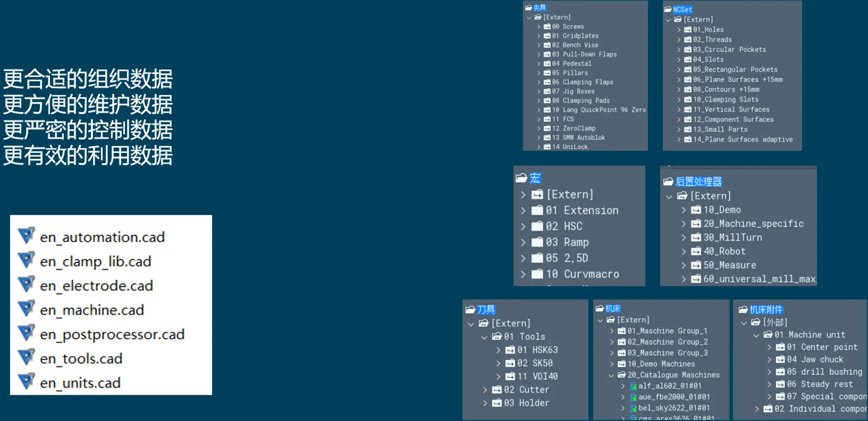Collapse the 01 Tools node
This screenshot has width=868, height=421.
click(484, 337)
